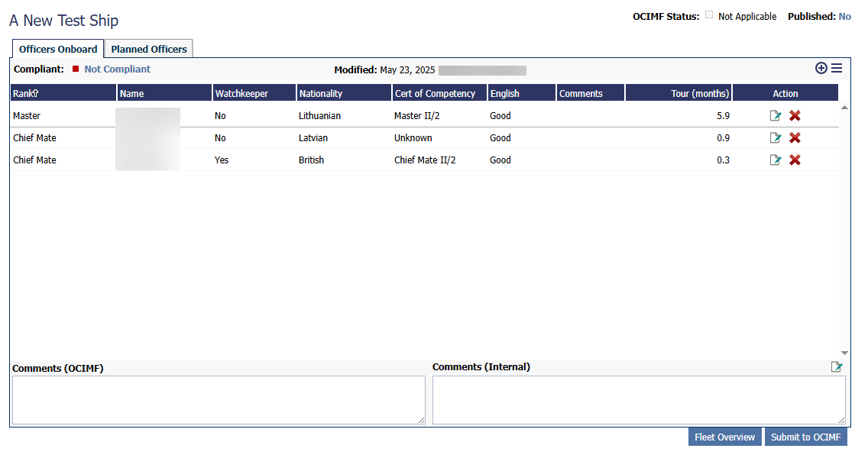Edit the Latvian Chief Mate row
This screenshot has width=868, height=455.
[776, 138]
